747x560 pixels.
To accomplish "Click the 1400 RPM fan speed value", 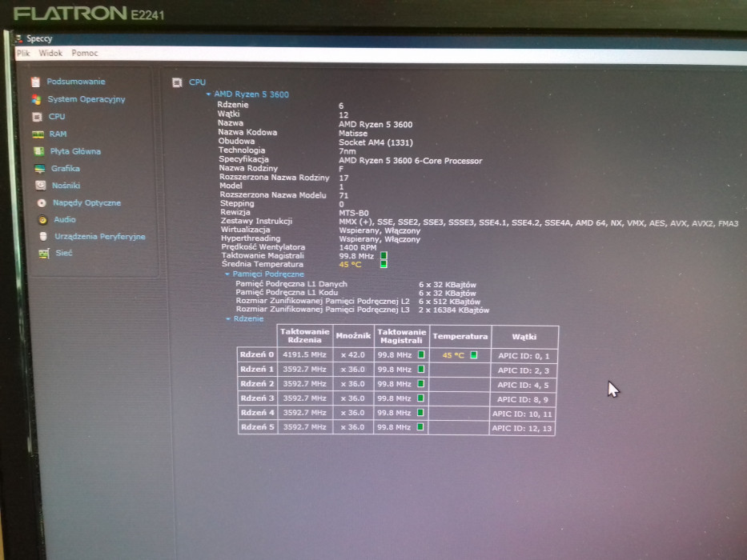I will (x=358, y=248).
